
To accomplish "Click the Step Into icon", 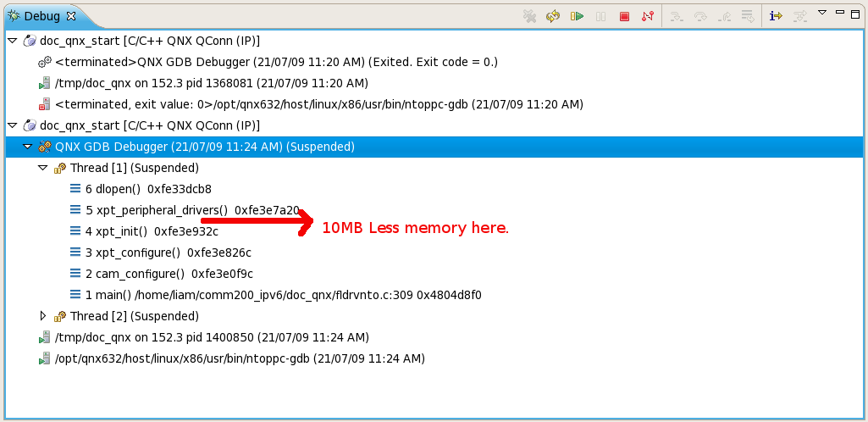I will point(677,16).
